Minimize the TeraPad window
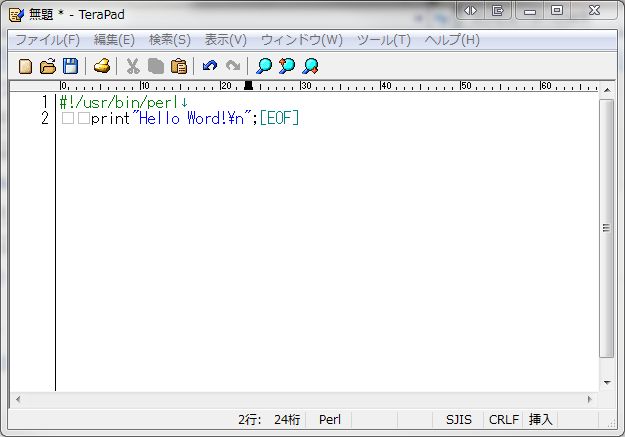This screenshot has height=437, width=625. click(530, 11)
